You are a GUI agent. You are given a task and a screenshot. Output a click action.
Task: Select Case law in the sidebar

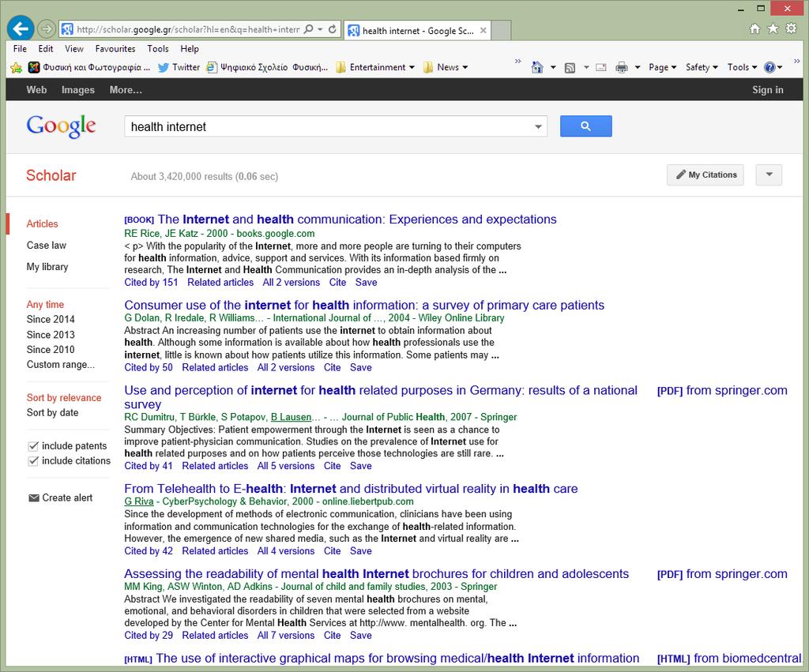[x=47, y=246]
